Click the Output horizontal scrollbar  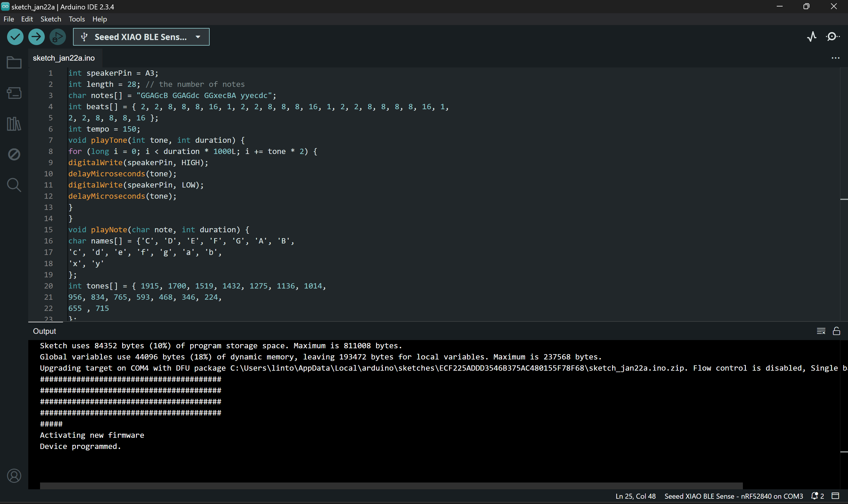tap(391, 486)
